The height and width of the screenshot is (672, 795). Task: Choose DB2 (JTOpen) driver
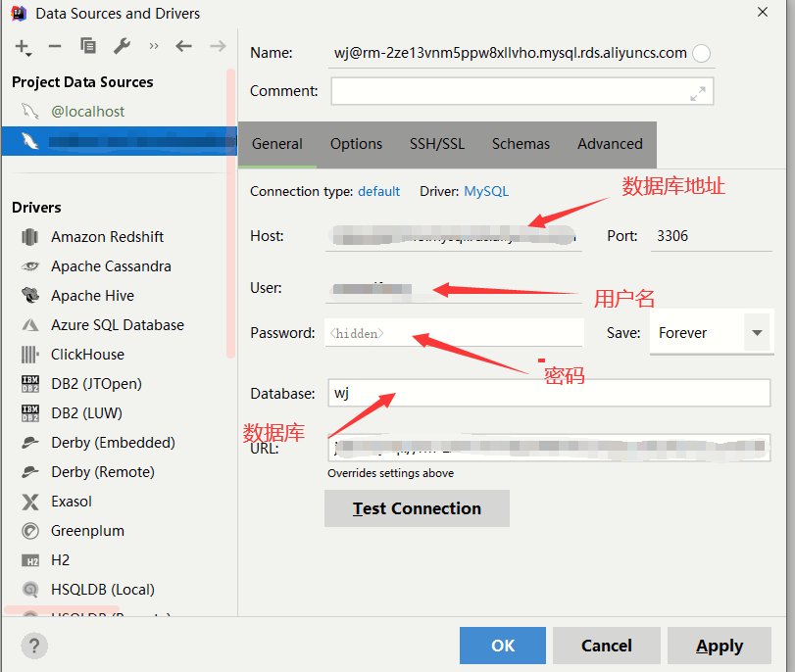[x=96, y=384]
